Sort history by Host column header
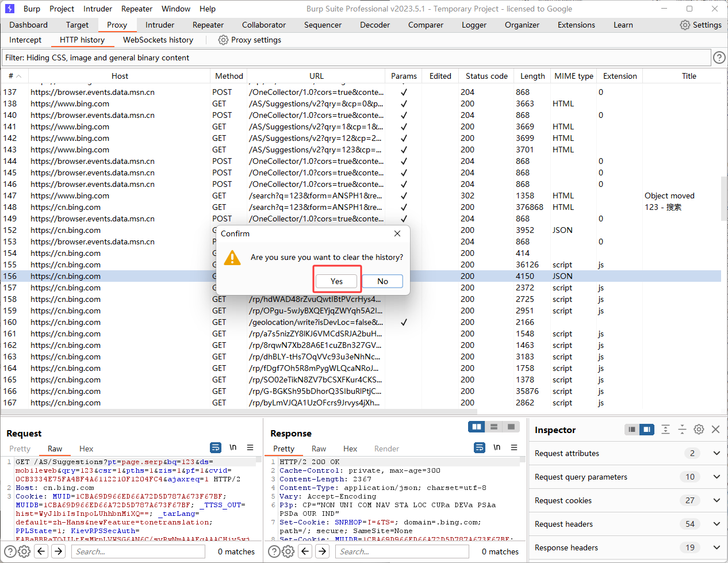728x563 pixels. click(120, 76)
